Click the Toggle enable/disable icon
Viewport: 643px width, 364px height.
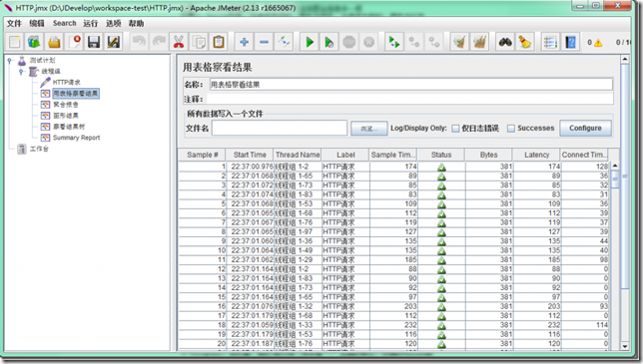(x=284, y=42)
